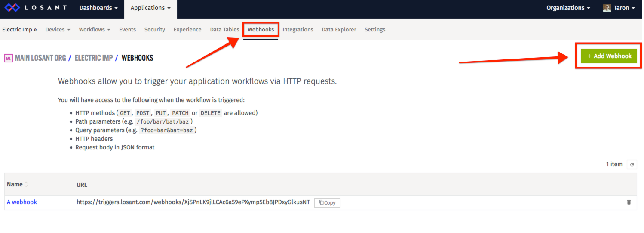This screenshot has height=233, width=644.
Task: Click the HTTP headers list item
Action: 94,139
